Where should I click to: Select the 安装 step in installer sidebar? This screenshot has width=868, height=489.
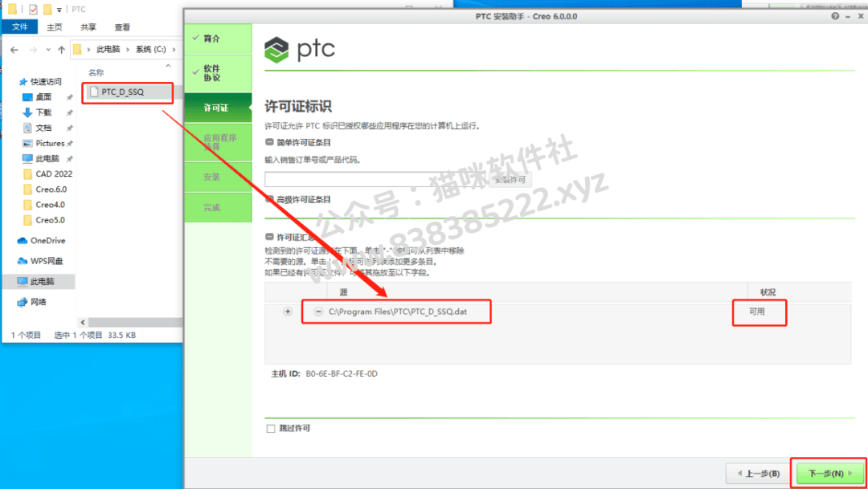(x=218, y=177)
